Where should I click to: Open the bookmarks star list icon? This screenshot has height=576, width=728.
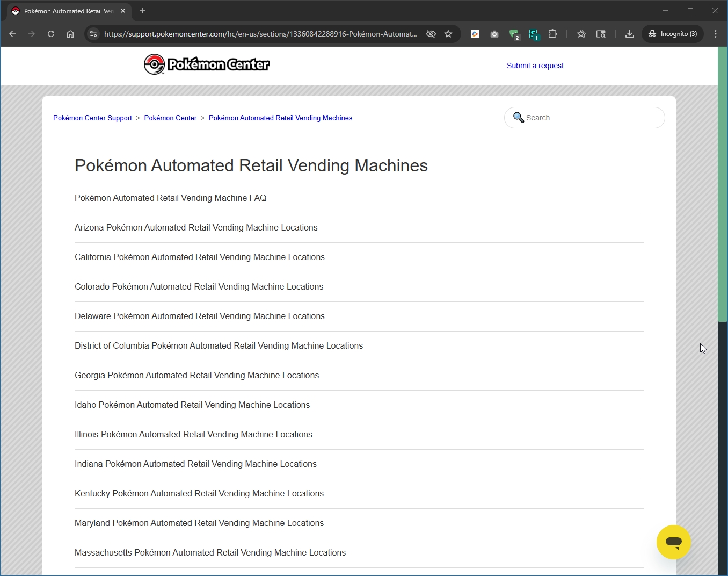[x=581, y=34]
